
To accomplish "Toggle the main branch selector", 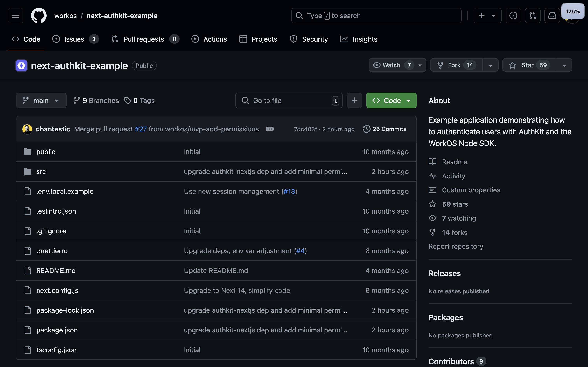I will (41, 100).
